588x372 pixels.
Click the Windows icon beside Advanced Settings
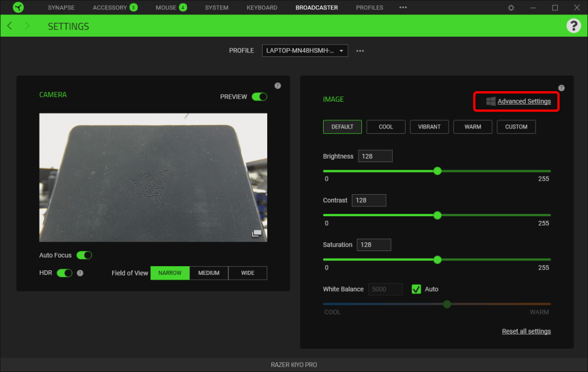point(491,101)
